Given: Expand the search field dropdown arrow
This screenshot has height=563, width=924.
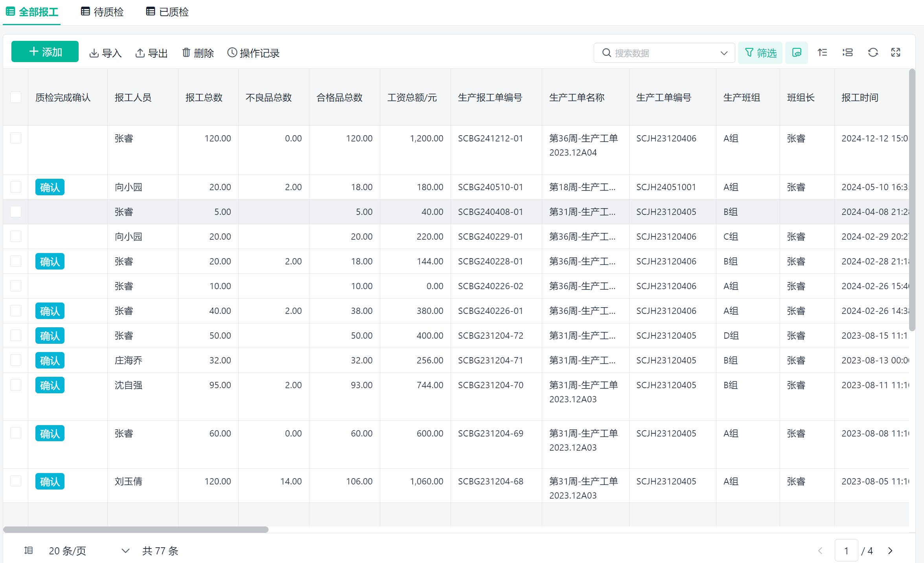Looking at the screenshot, I should 724,53.
